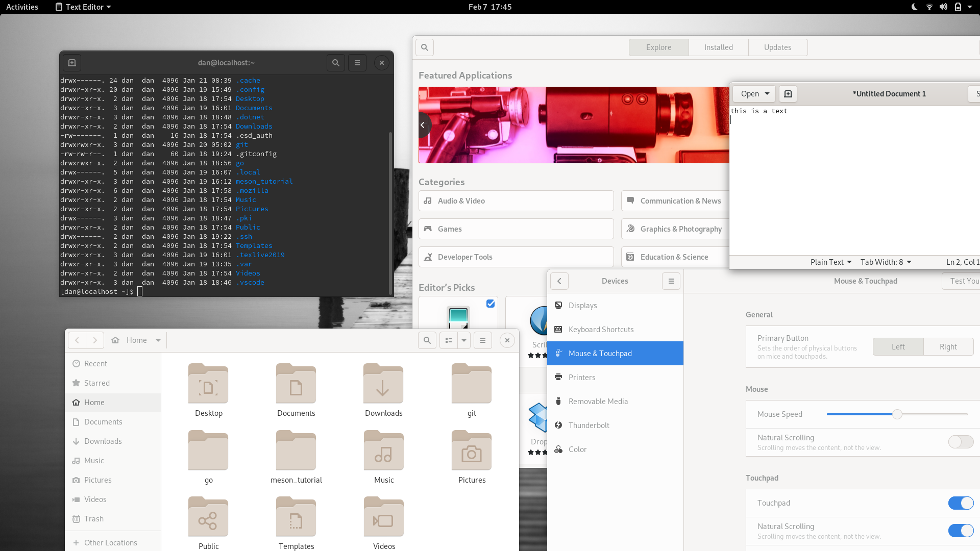Image resolution: width=980 pixels, height=551 pixels.
Task: Open the Night Light icon in top bar
Action: [914, 7]
